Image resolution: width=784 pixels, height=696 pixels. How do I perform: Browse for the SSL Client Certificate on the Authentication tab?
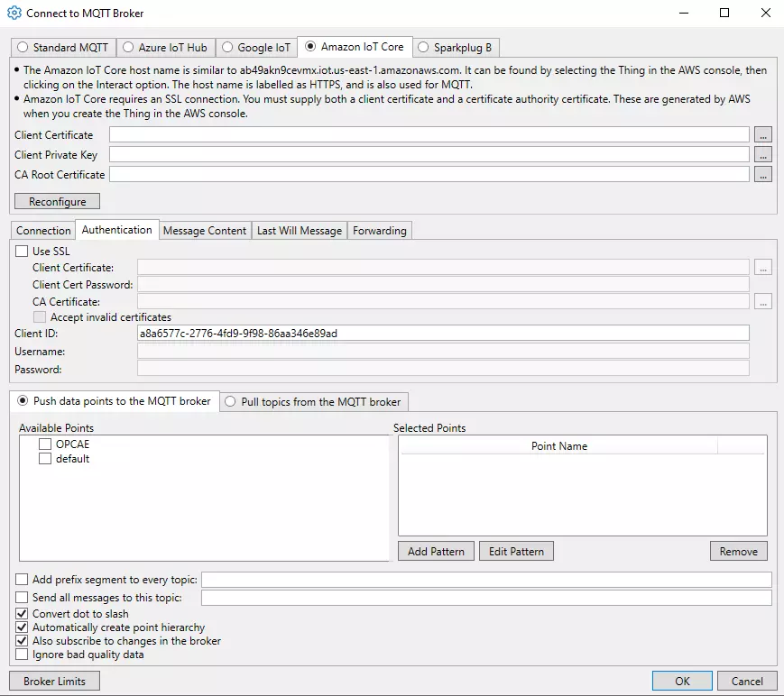(x=762, y=268)
